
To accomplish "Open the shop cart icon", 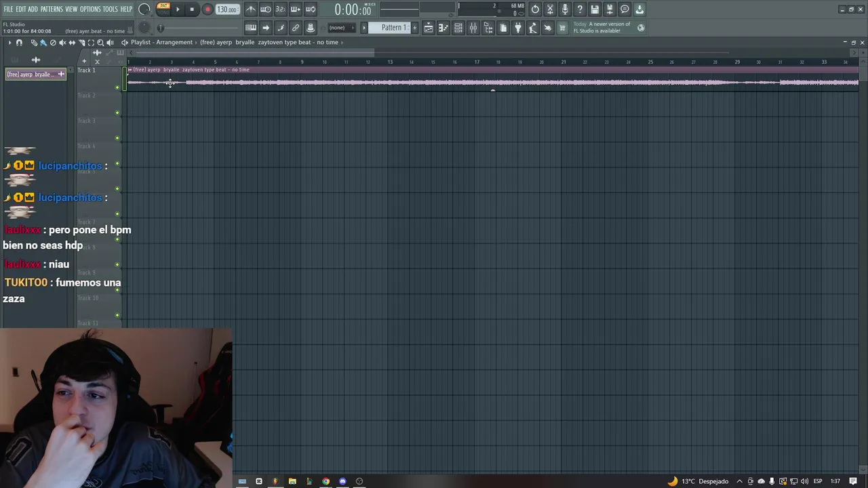I will click(x=562, y=28).
